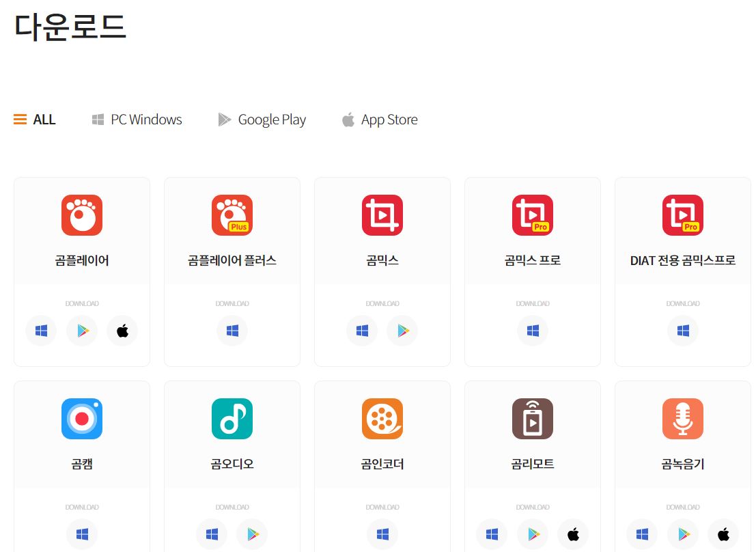This screenshot has width=756, height=552.
Task: Open 곰플레이어 Google Play download
Action: (x=82, y=331)
